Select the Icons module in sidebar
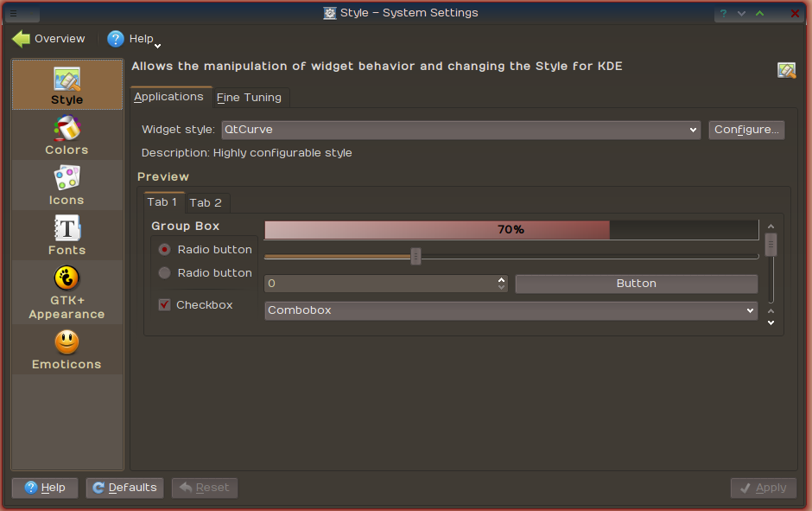Screen dimensions: 812x511 click(x=67, y=186)
